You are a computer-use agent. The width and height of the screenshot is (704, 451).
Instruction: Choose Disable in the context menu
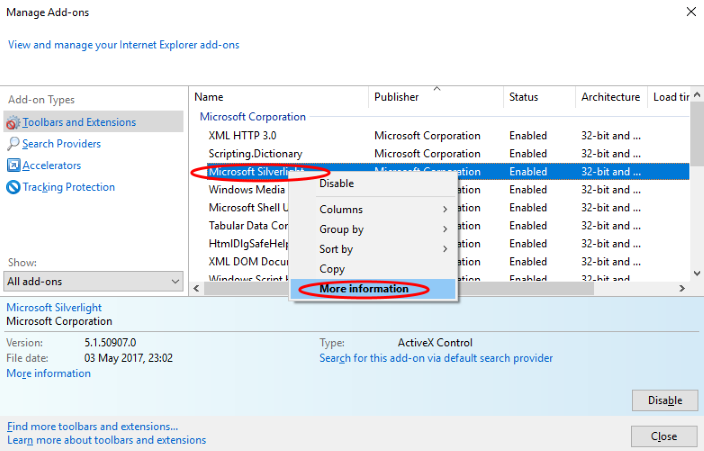pyautogui.click(x=374, y=183)
